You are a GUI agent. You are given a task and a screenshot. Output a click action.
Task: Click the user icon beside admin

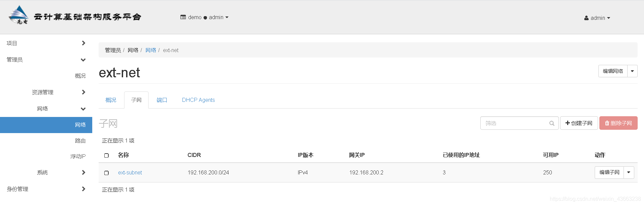click(586, 18)
